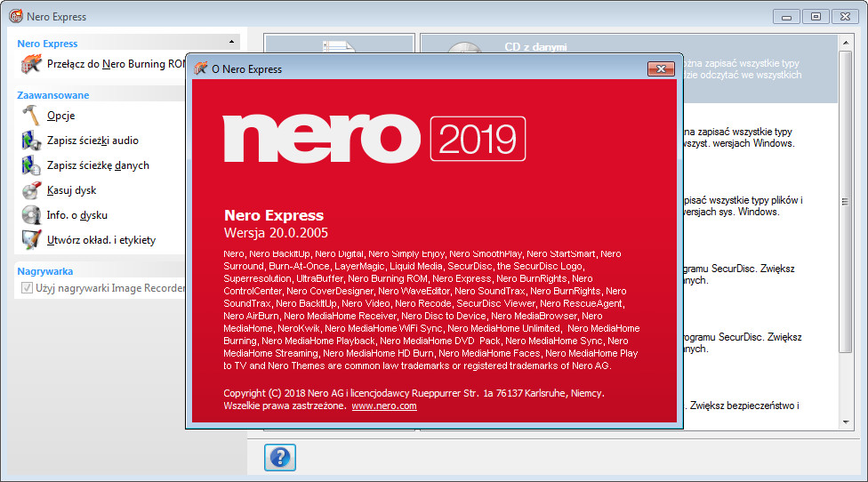The image size is (868, 482).
Task: Click the Zaawansowane section header
Action: point(53,95)
